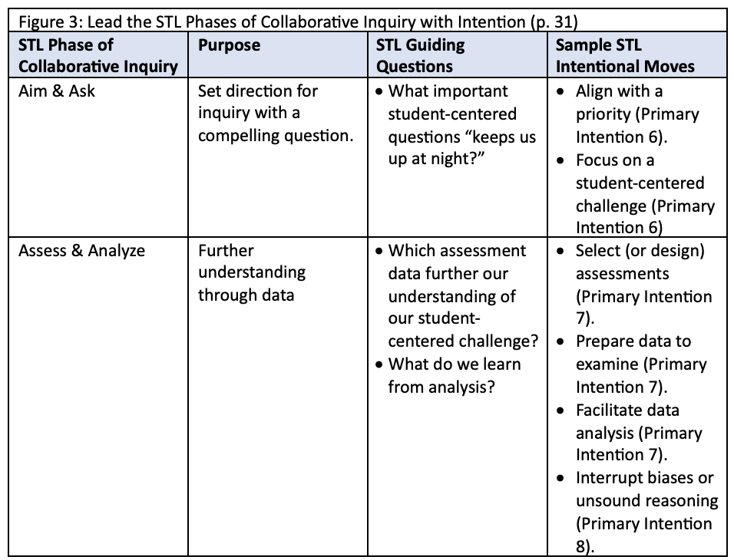Select 'Interrupt biases or unsound reasoning' bullet
The width and height of the screenshot is (734, 560).
pyautogui.click(x=637, y=512)
